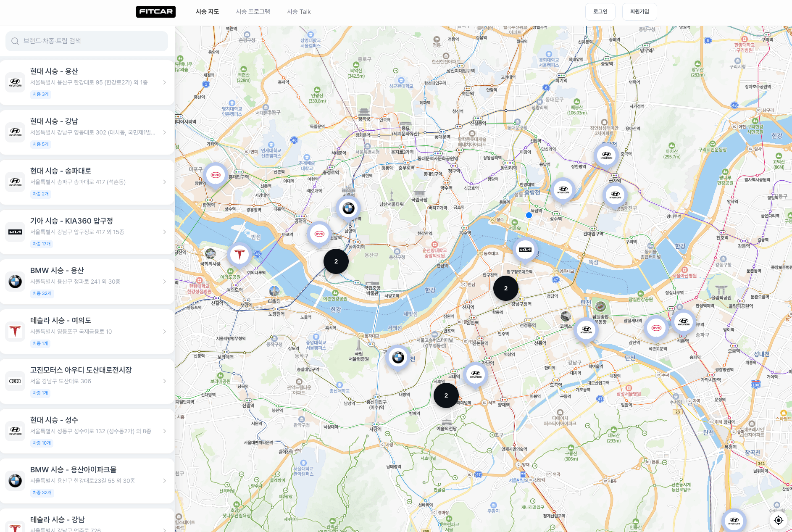Viewport: 792px width, 532px height.
Task: Select the Tesla map marker in 여의도
Action: (239, 255)
